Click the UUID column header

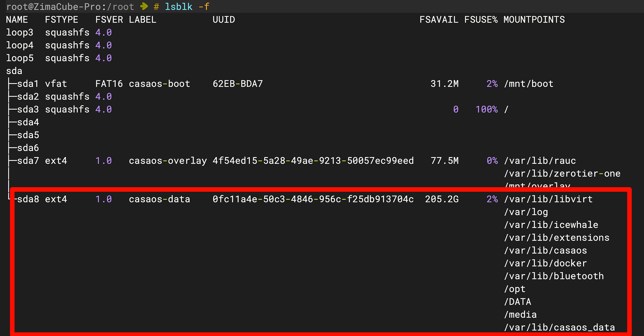[224, 20]
